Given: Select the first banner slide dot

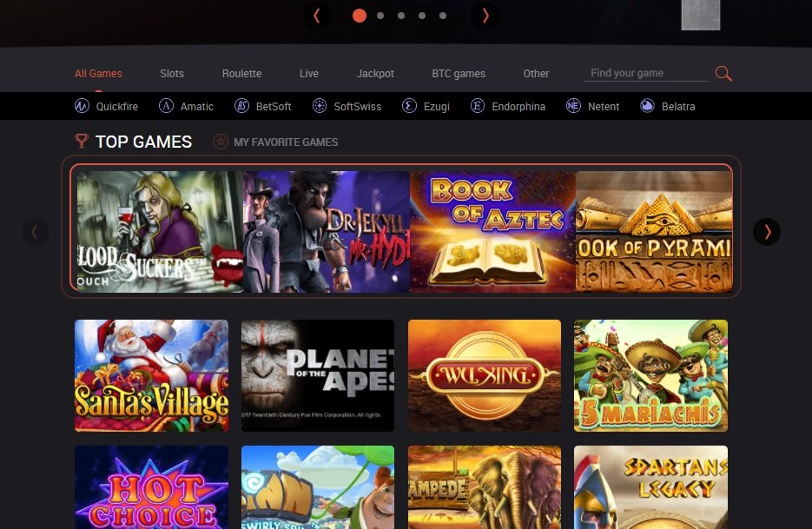Looking at the screenshot, I should [360, 16].
